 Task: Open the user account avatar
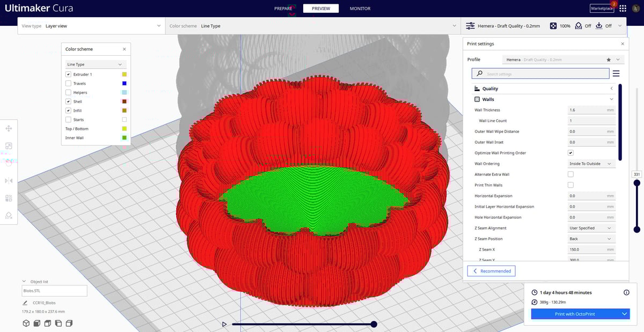click(x=635, y=9)
